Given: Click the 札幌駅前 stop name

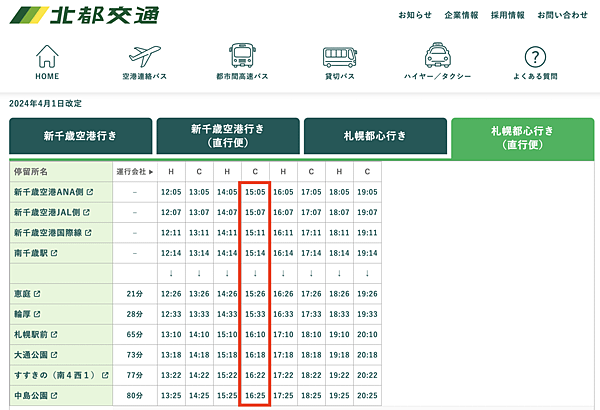Looking at the screenshot, I should pos(31,335).
